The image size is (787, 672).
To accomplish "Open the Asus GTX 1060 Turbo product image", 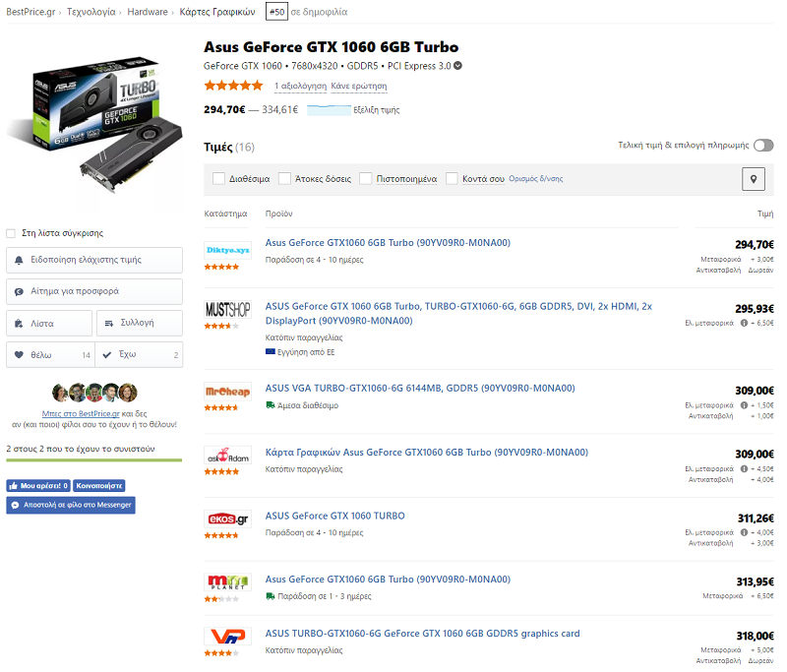I will click(x=95, y=125).
